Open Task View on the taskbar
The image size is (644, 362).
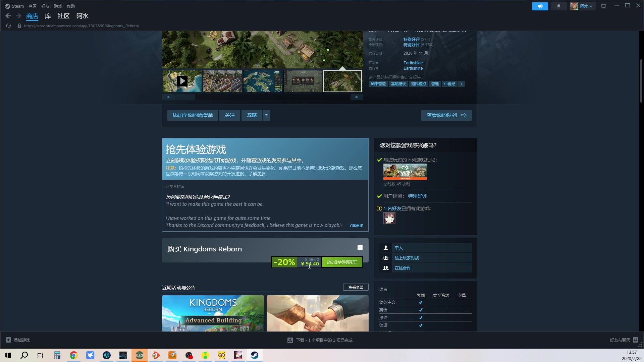[x=40, y=355]
